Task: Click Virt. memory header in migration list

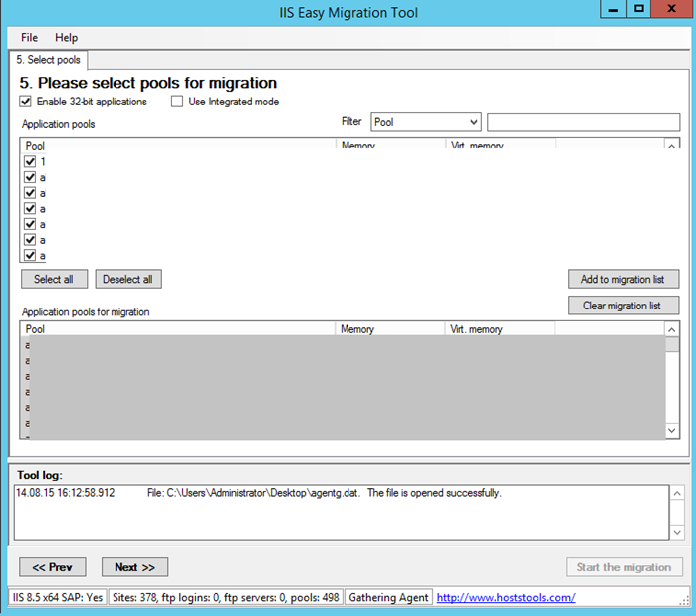Action: coord(500,329)
